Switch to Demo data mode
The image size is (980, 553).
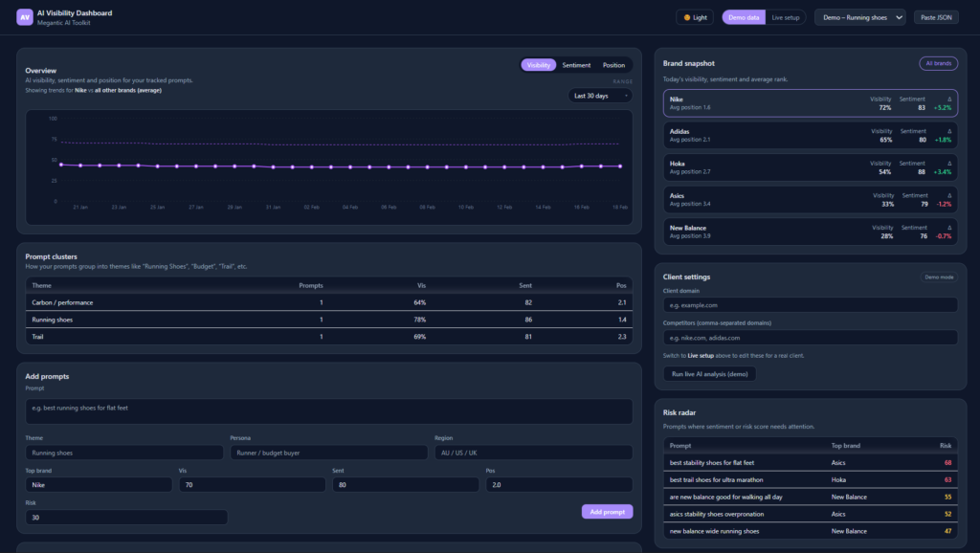click(744, 17)
